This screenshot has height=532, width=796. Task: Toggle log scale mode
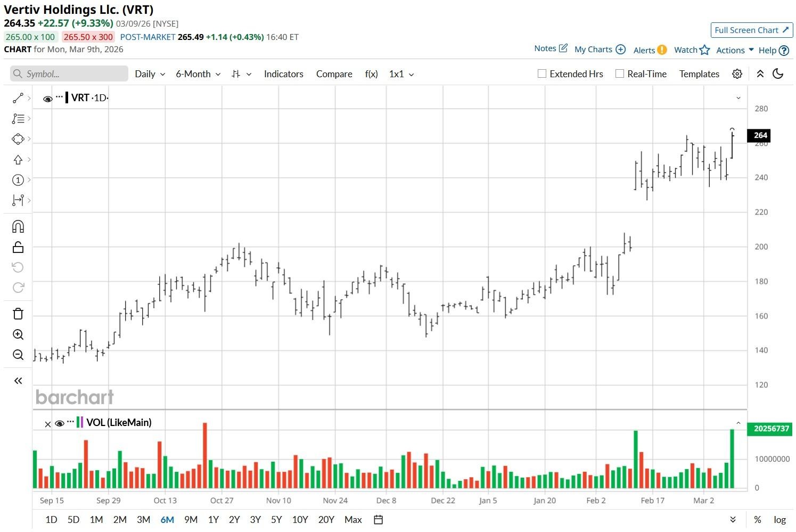[x=779, y=520]
